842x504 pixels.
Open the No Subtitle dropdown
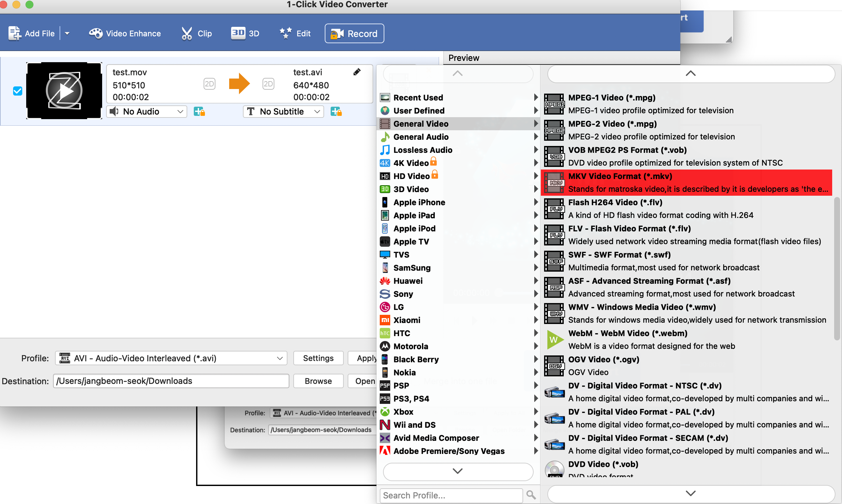[x=283, y=111]
